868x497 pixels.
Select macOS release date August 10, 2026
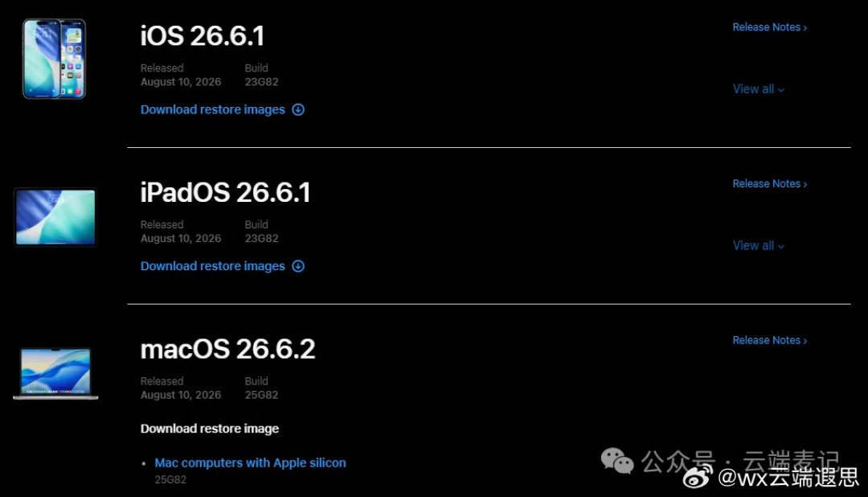181,395
